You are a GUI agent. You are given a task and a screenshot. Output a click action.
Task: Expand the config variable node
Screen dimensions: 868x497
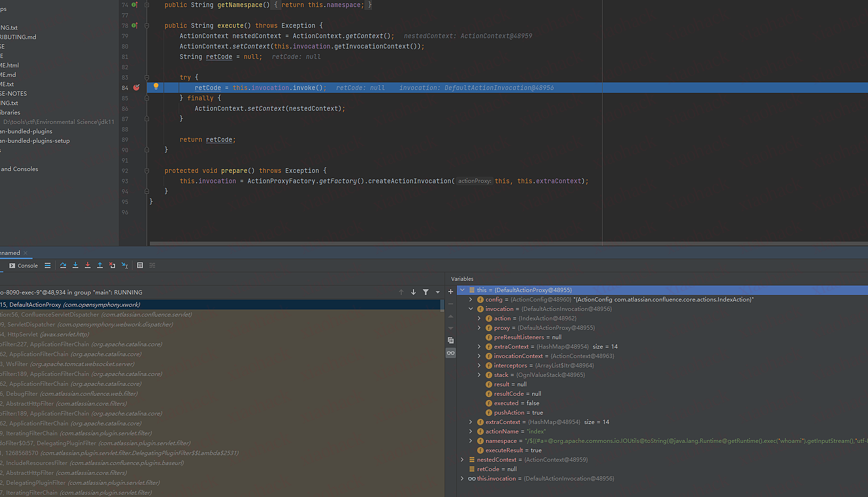[x=471, y=300]
